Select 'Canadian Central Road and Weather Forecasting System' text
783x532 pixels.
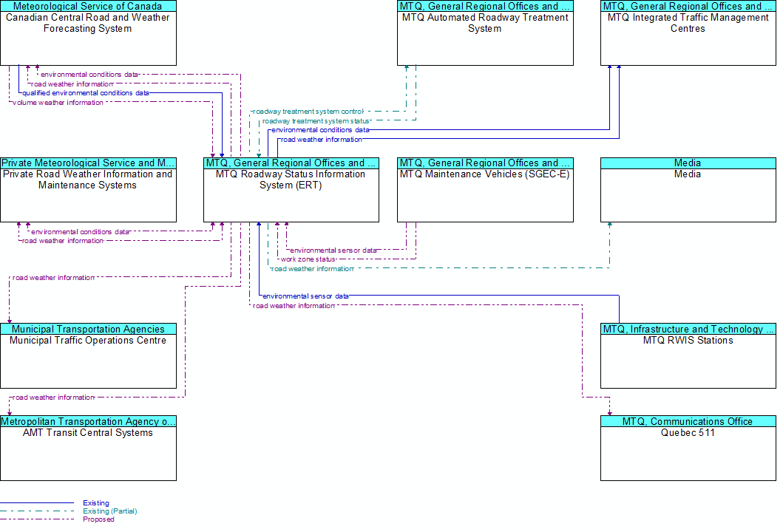[88, 23]
